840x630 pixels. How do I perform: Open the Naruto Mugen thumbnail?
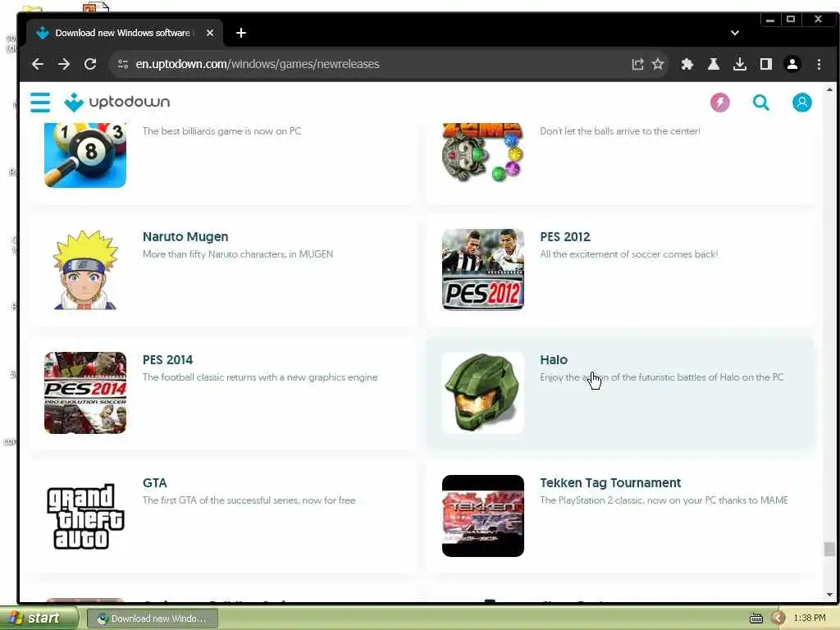click(x=85, y=269)
